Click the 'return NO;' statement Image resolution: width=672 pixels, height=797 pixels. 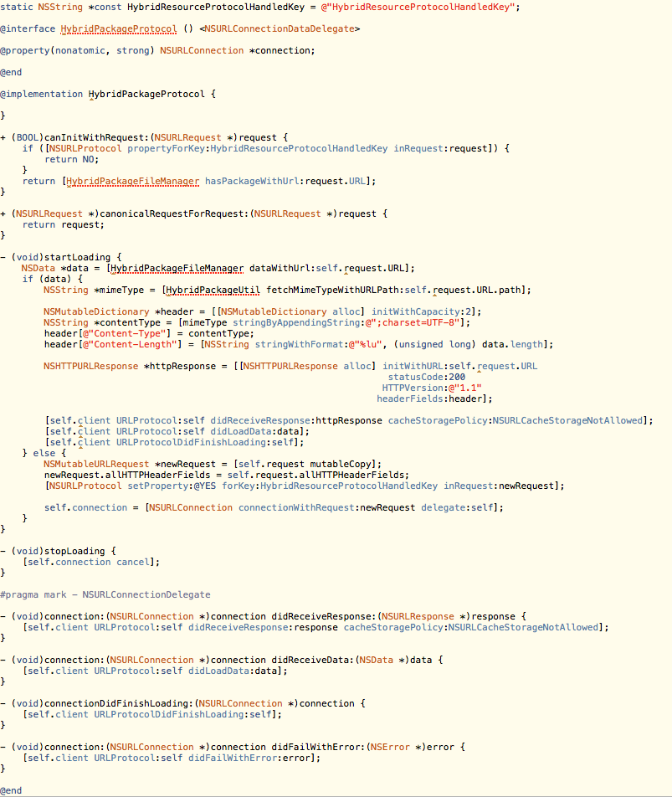pyautogui.click(x=72, y=160)
